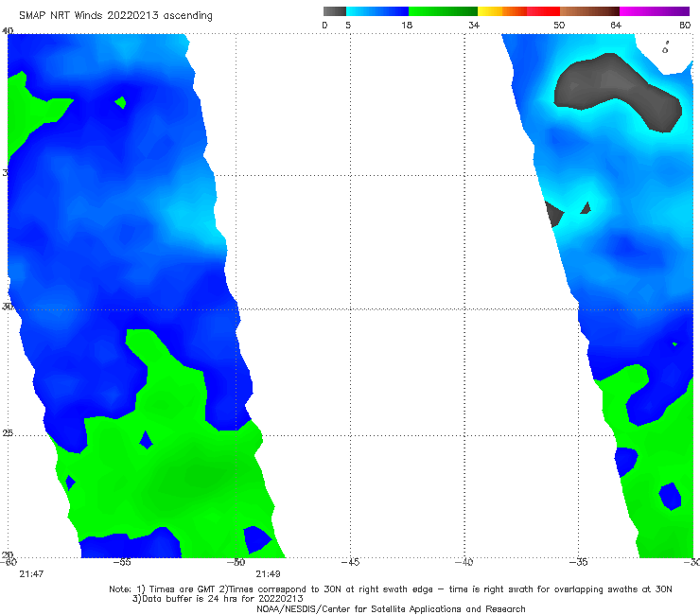Click the '5' label under the color bar
700x615 pixels.
[x=348, y=25]
